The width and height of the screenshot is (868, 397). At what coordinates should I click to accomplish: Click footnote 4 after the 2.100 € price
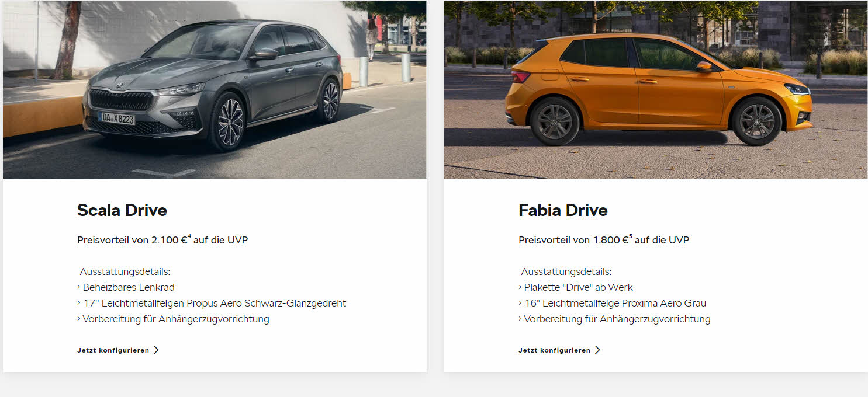(x=189, y=236)
